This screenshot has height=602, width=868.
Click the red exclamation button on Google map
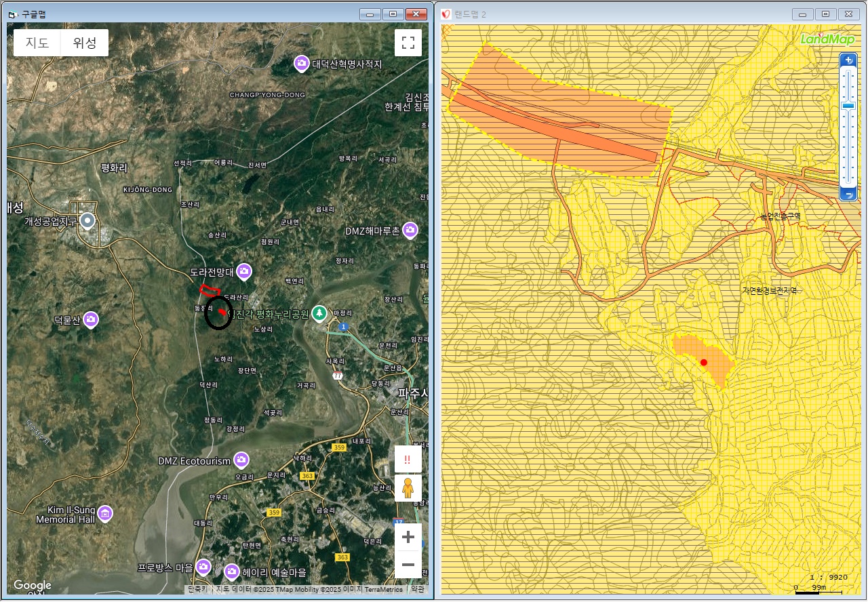408,460
